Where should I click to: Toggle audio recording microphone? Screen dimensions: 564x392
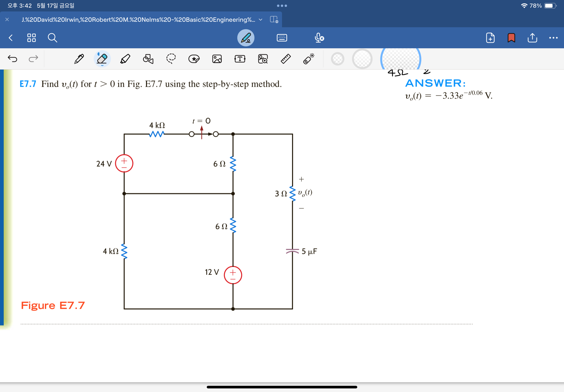pos(319,38)
